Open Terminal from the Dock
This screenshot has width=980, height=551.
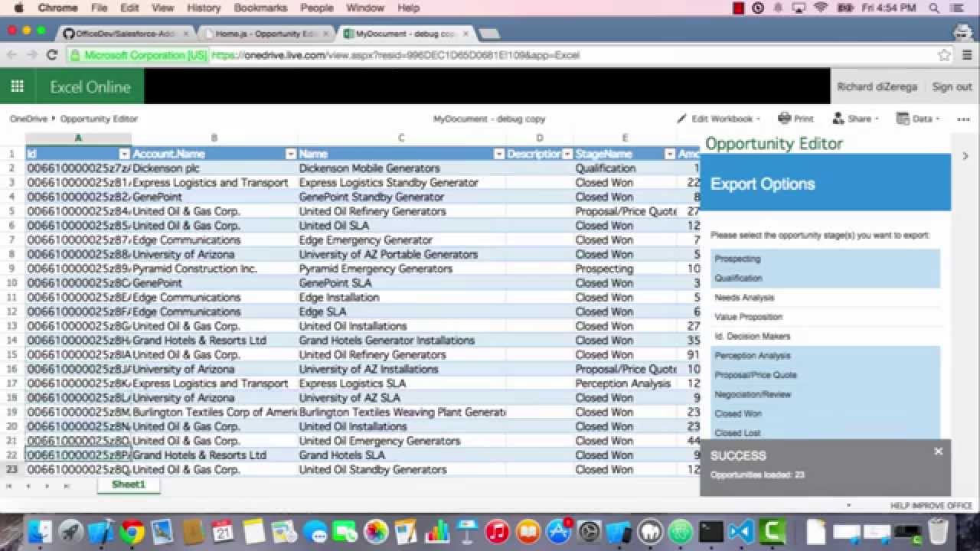pyautogui.click(x=711, y=531)
